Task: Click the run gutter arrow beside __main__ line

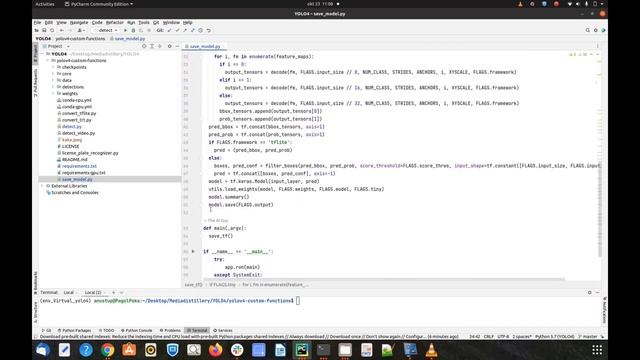Action: tap(193, 251)
